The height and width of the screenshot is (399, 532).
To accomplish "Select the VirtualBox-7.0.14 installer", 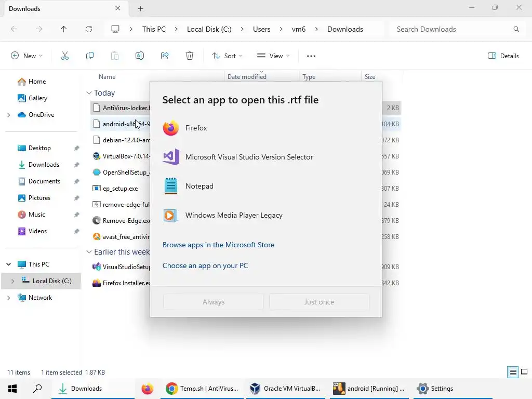I will 121,156.
